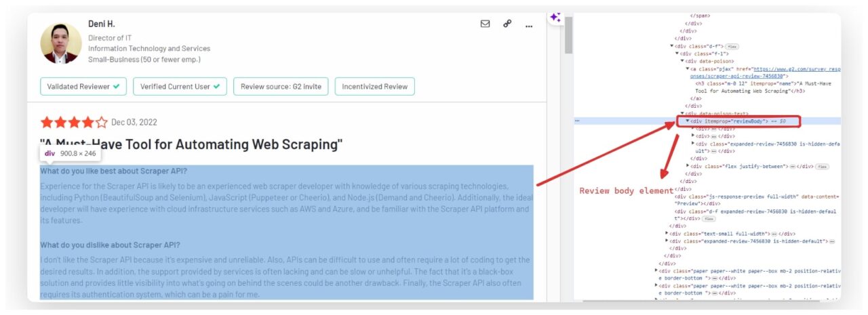
Task: Click the first filled rating star
Action: [x=47, y=123]
